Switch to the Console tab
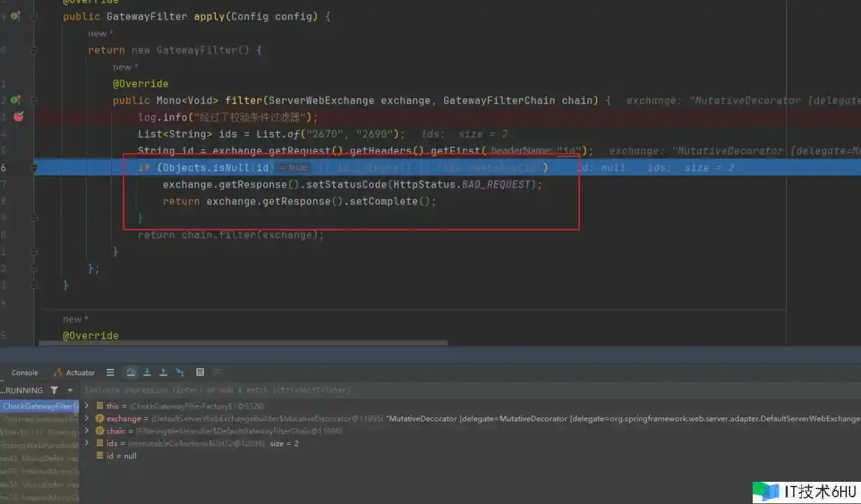Screen dimensions: 861x504 click(x=25, y=373)
